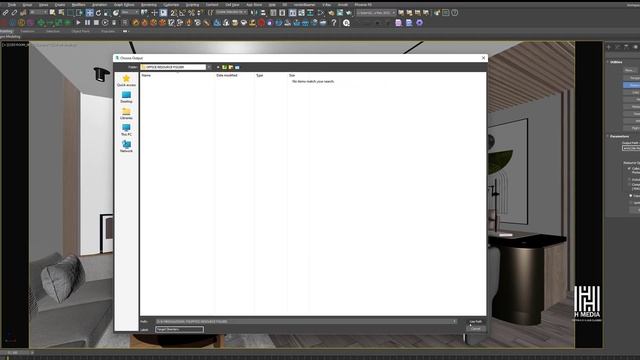The width and height of the screenshot is (640, 360).
Task: Toggle the modeling Ribbon display button
Action: pos(292,13)
